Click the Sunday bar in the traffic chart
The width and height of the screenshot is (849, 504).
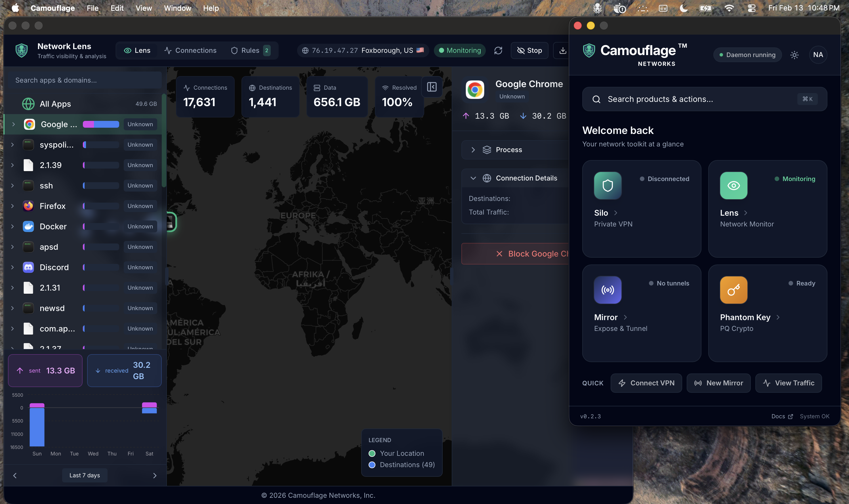(37, 425)
